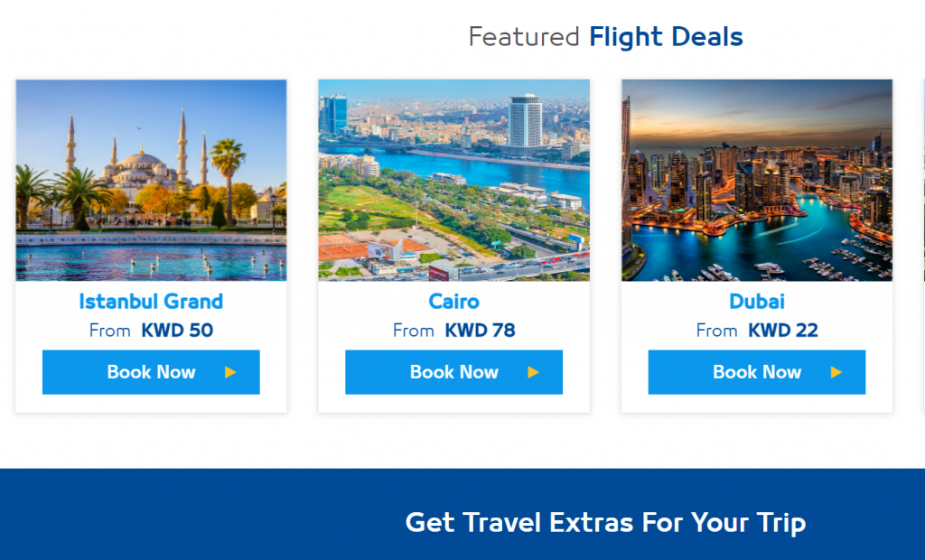Click the From label under Cairo
This screenshot has width=925, height=560.
click(x=414, y=331)
